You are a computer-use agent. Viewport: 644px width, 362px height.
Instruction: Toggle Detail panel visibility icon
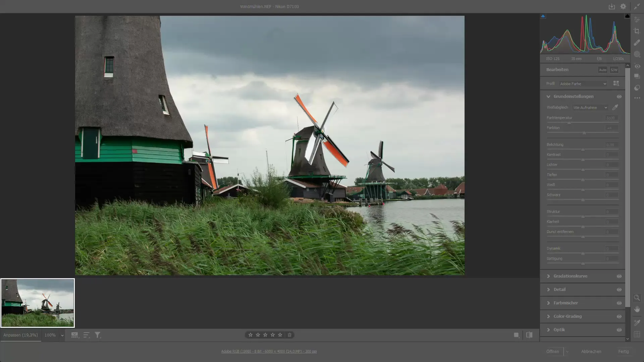click(619, 289)
